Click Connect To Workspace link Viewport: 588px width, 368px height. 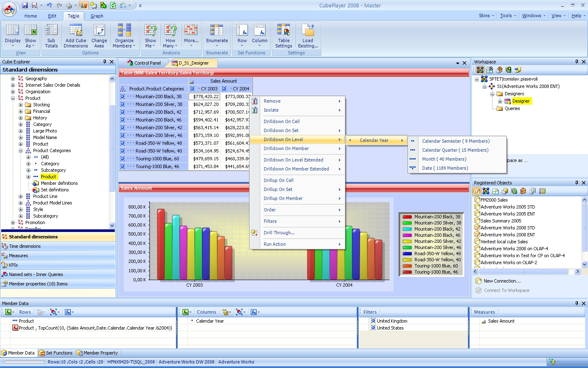point(506,290)
